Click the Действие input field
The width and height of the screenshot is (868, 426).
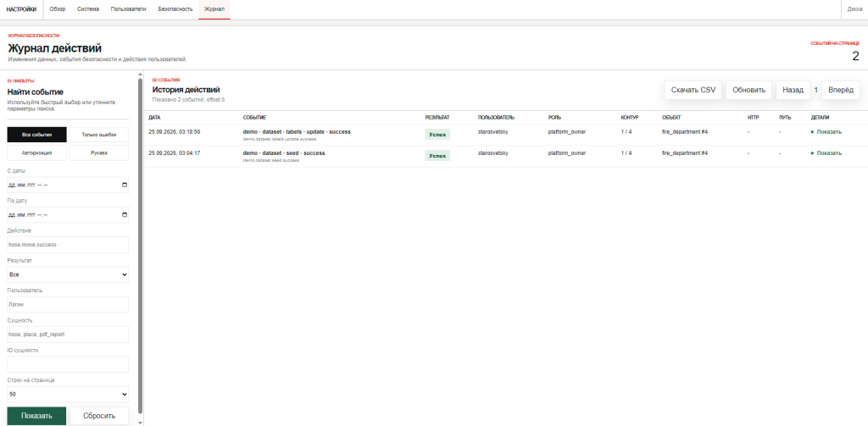coord(68,245)
